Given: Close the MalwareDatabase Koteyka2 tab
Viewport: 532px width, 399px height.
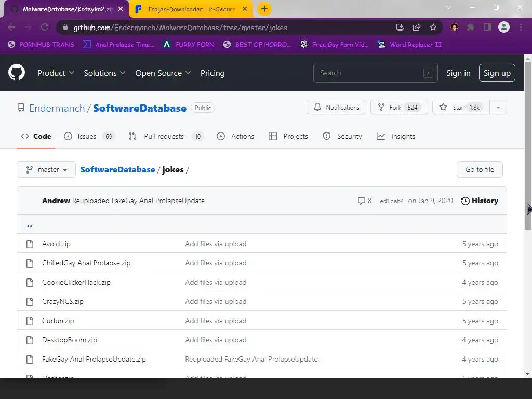Looking at the screenshot, I should tap(121, 9).
